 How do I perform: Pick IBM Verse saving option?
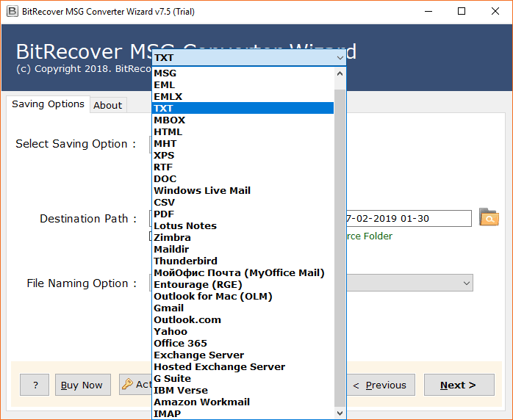point(243,391)
